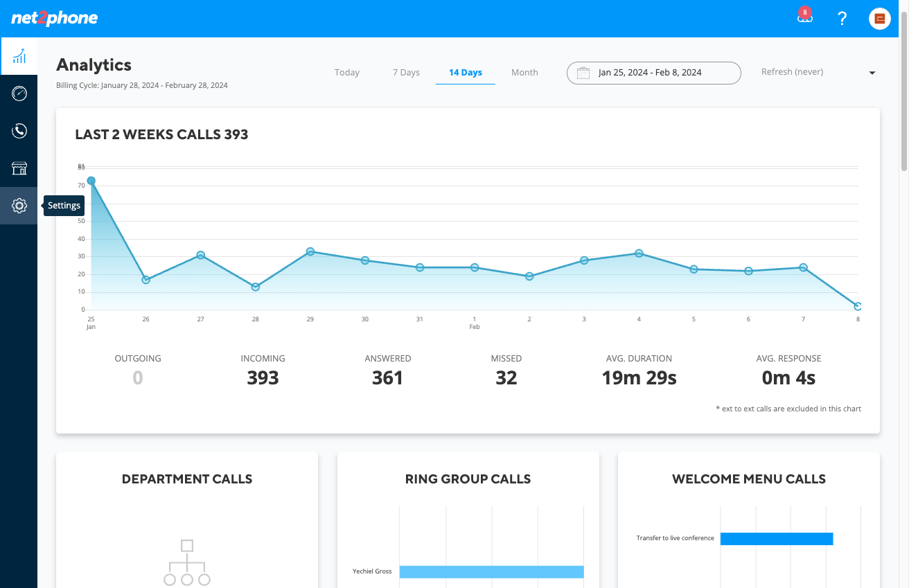
Task: Click the Jan 27 data point on chart
Action: [x=200, y=255]
